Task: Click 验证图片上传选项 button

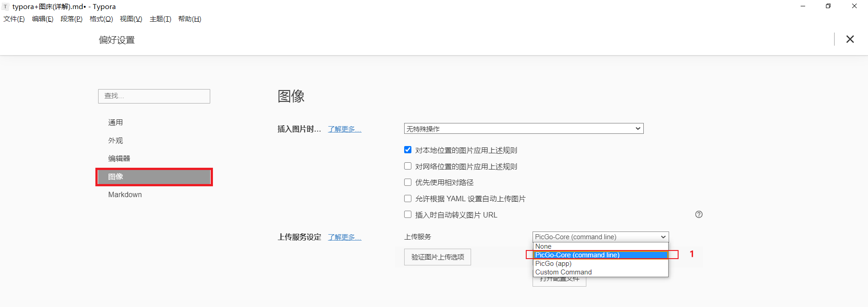Action: [x=438, y=257]
